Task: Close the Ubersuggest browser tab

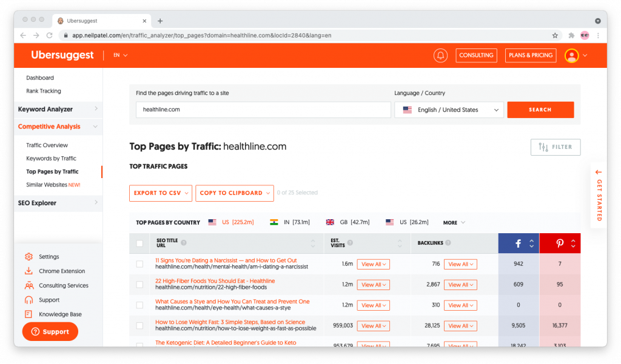Action: [144, 21]
